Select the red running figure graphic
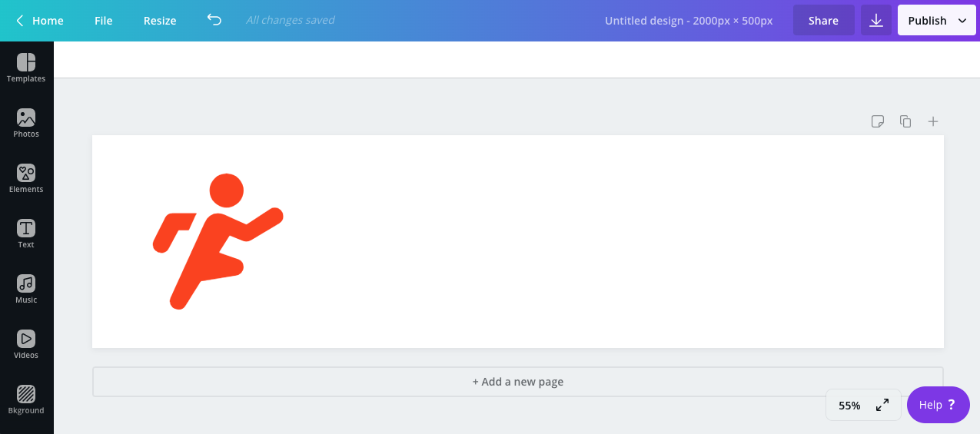 pyautogui.click(x=218, y=242)
